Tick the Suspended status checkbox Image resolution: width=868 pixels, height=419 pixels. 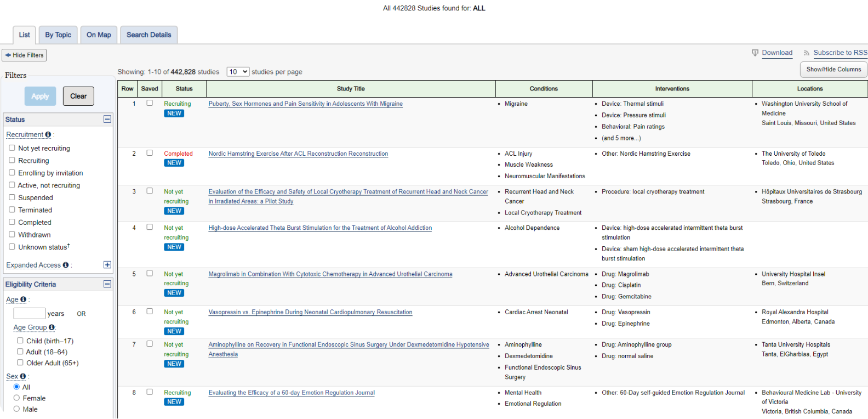coord(12,197)
